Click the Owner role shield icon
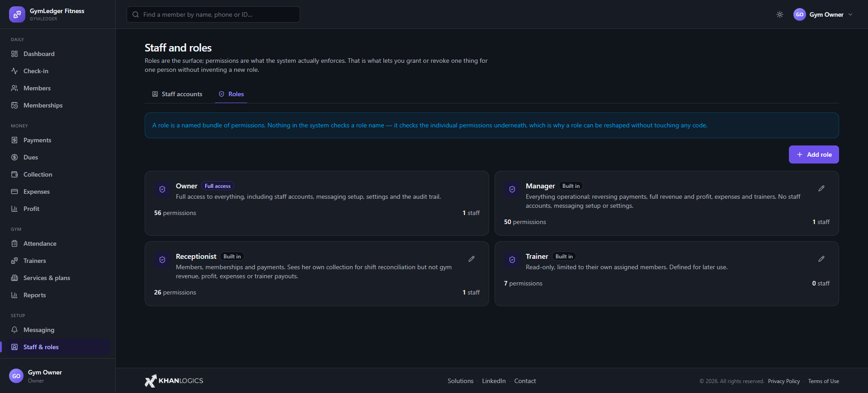Viewport: 868px width, 393px height. pos(162,189)
